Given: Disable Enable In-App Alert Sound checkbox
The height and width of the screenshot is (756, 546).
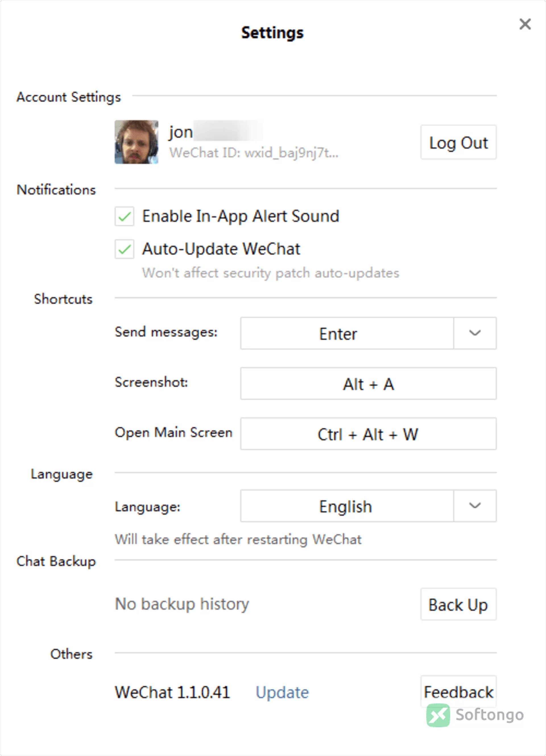Looking at the screenshot, I should click(x=124, y=216).
